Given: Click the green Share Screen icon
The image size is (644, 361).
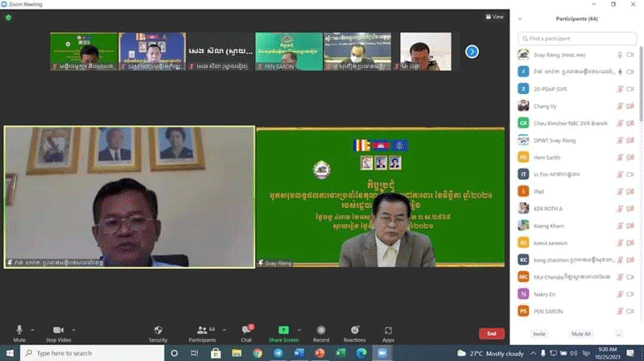Looking at the screenshot, I should point(283,332).
